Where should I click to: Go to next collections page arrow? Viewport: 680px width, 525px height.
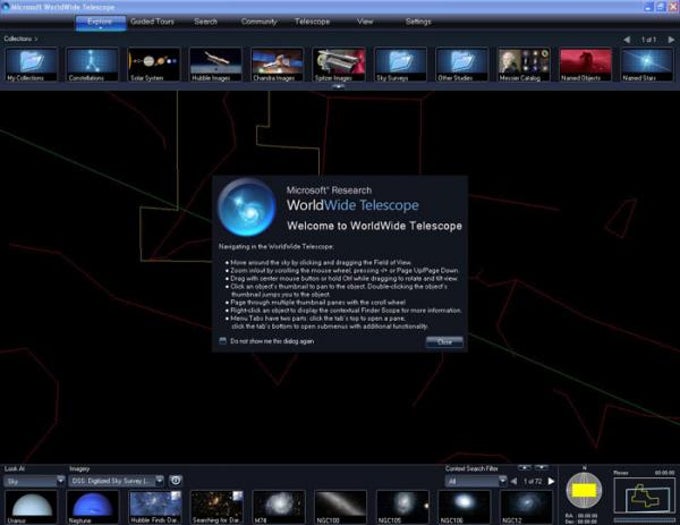[x=671, y=39]
